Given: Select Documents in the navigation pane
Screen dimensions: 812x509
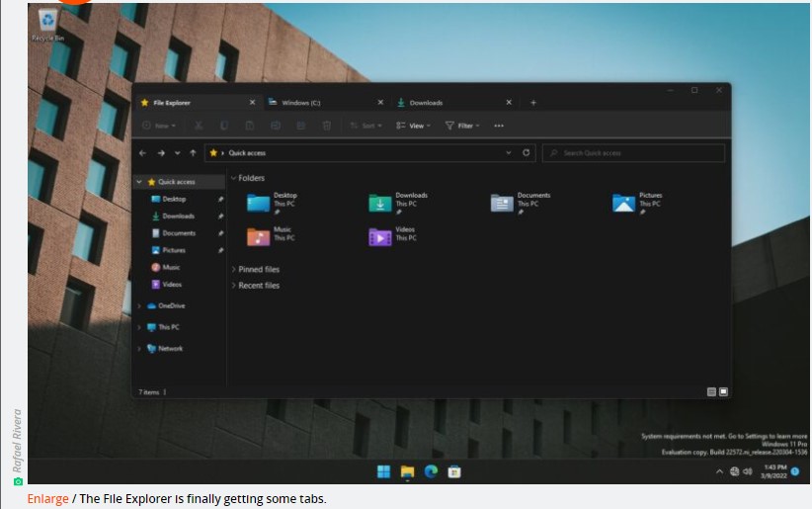Looking at the screenshot, I should [x=174, y=233].
